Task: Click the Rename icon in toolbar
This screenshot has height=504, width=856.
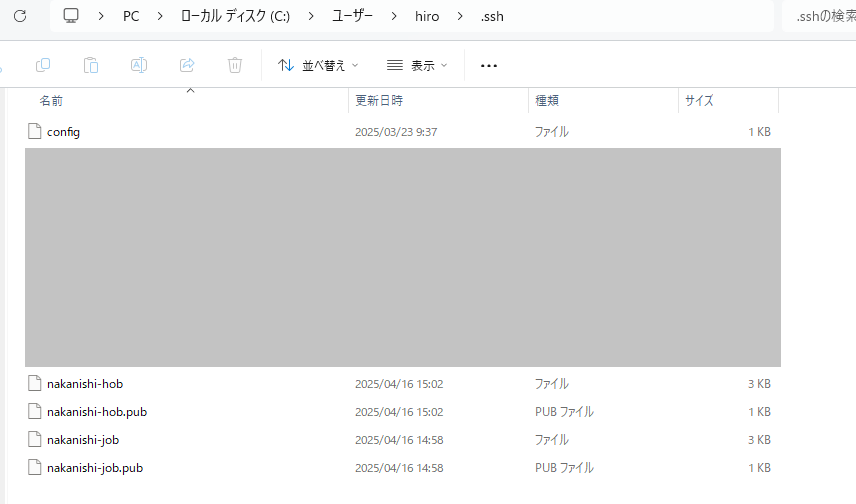Action: [x=139, y=66]
